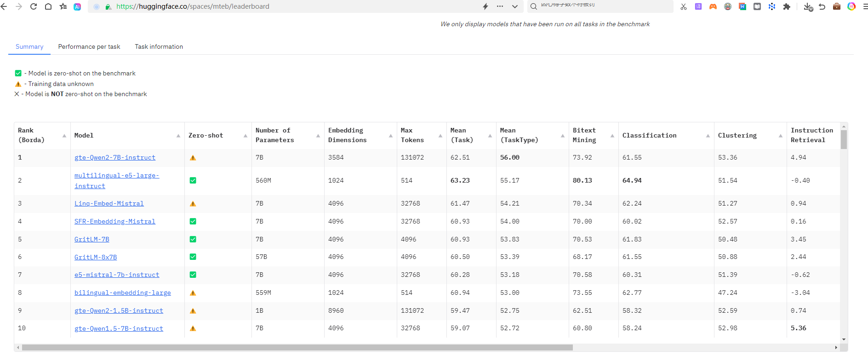
Task: Click the blue AI assistant icon beside favorites
Action: click(77, 6)
